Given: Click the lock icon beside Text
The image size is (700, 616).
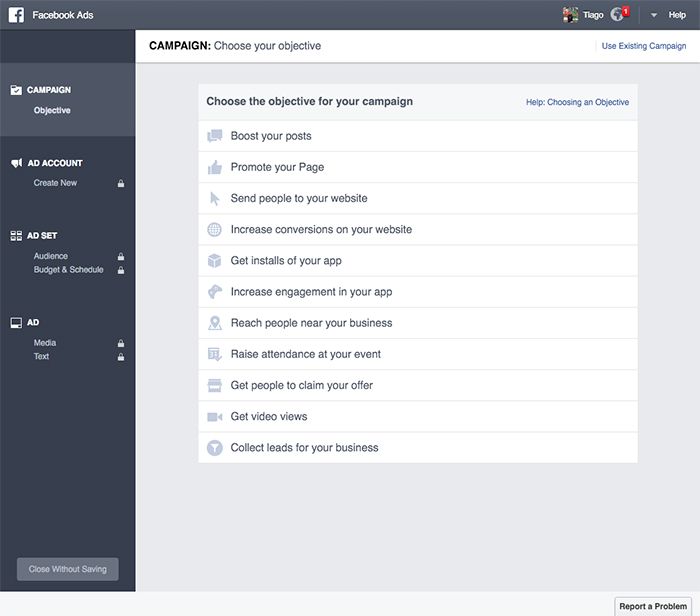Looking at the screenshot, I should point(121,357).
